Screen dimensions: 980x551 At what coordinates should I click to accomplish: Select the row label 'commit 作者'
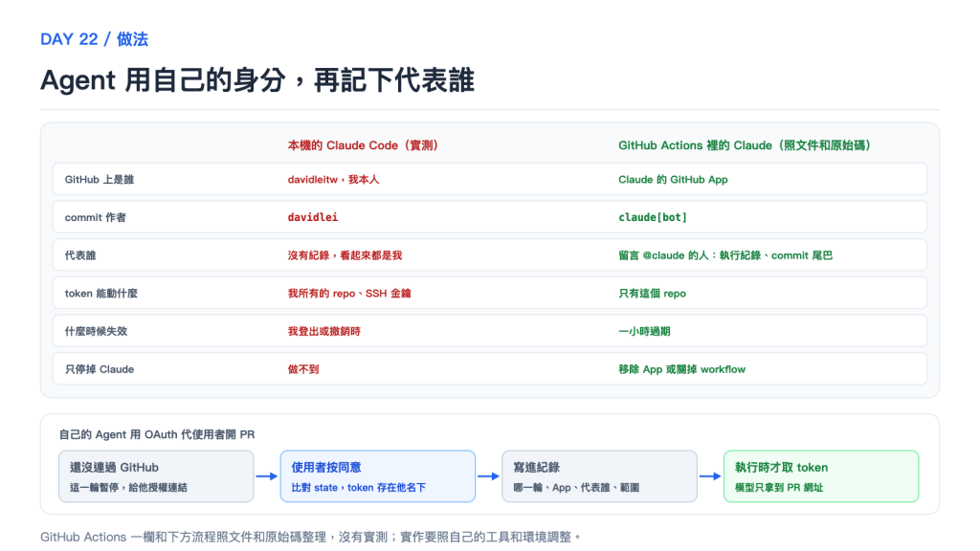[x=95, y=217]
